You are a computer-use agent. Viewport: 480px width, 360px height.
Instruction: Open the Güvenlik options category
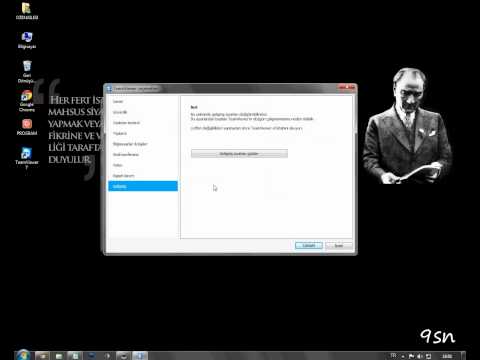point(143,112)
